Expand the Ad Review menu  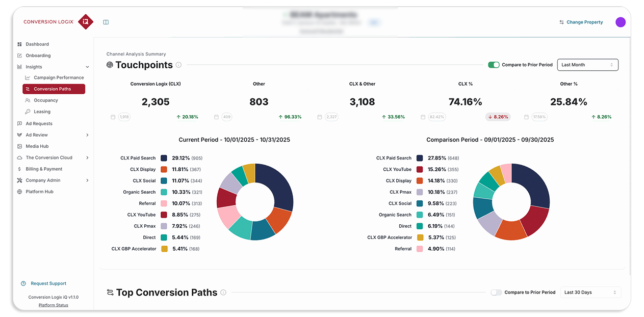pos(87,135)
